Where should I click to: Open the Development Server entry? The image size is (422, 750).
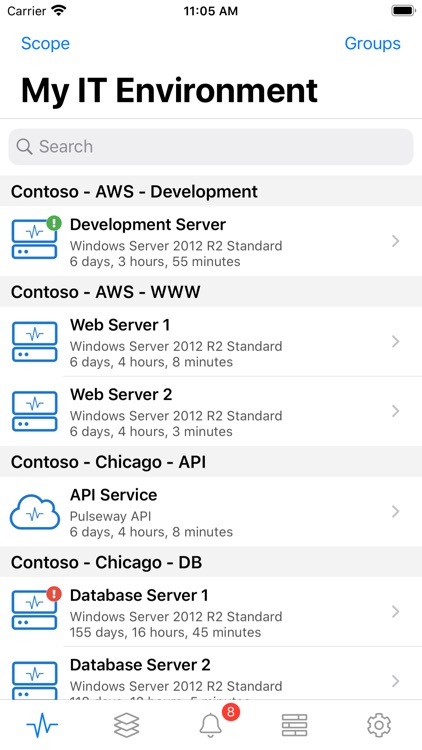coord(211,242)
